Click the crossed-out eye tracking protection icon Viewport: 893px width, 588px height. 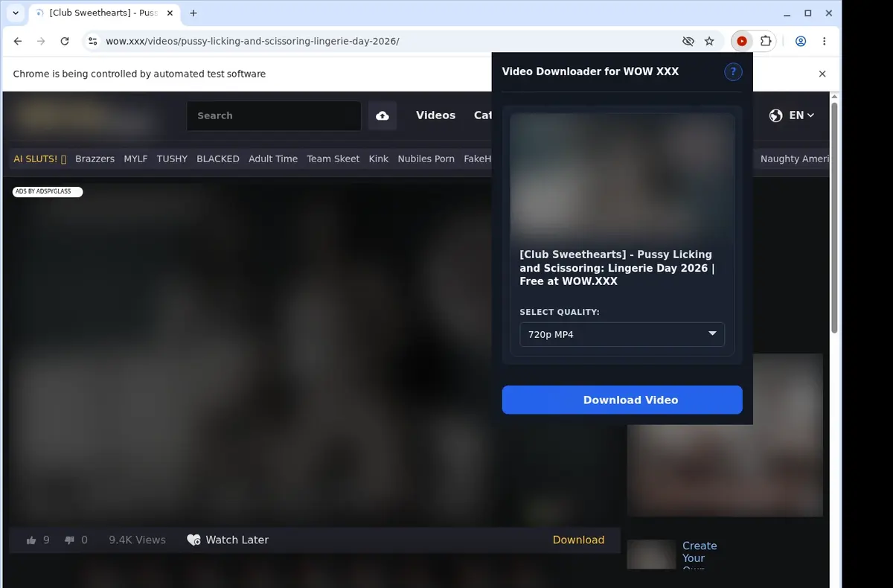coord(688,41)
